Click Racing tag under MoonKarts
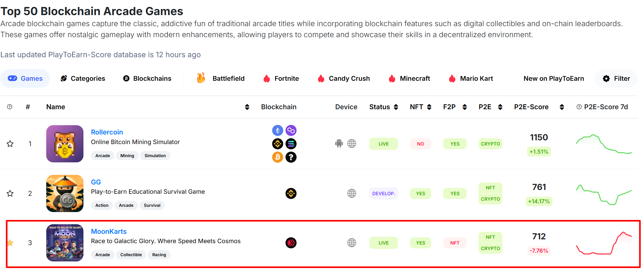The width and height of the screenshot is (644, 271). click(159, 255)
